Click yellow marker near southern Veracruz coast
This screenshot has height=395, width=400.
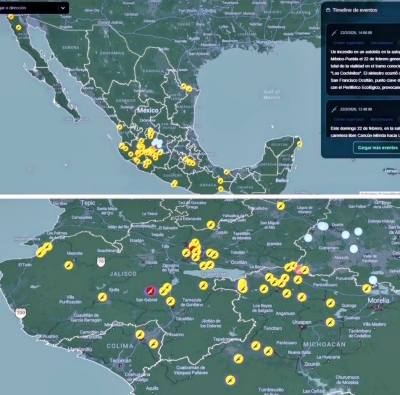tap(227, 172)
